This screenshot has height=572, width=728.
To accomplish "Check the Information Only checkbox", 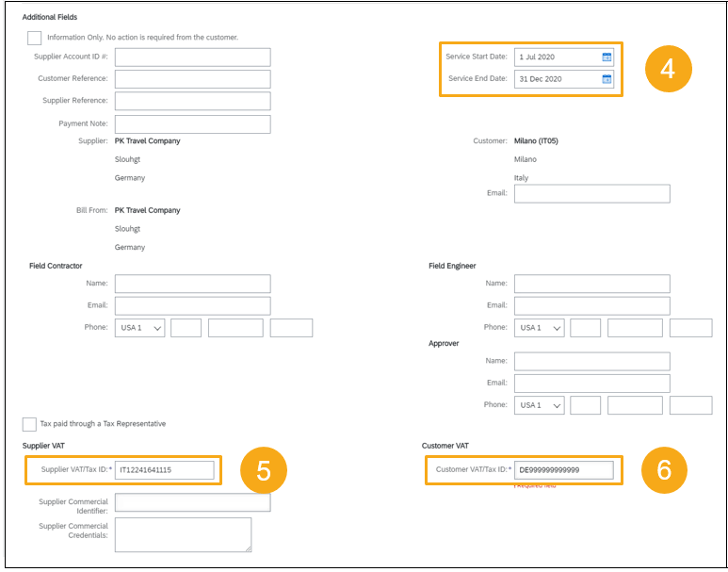I will pos(34,38).
